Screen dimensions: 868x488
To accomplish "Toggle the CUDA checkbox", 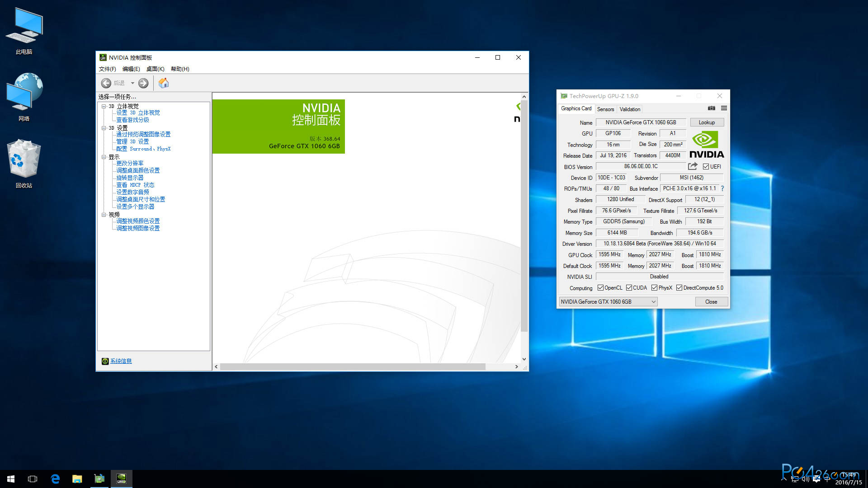I will [629, 288].
